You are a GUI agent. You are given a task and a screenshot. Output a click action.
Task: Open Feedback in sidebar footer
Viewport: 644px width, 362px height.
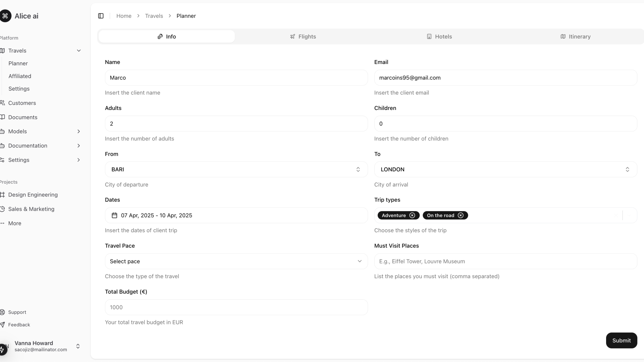point(19,325)
